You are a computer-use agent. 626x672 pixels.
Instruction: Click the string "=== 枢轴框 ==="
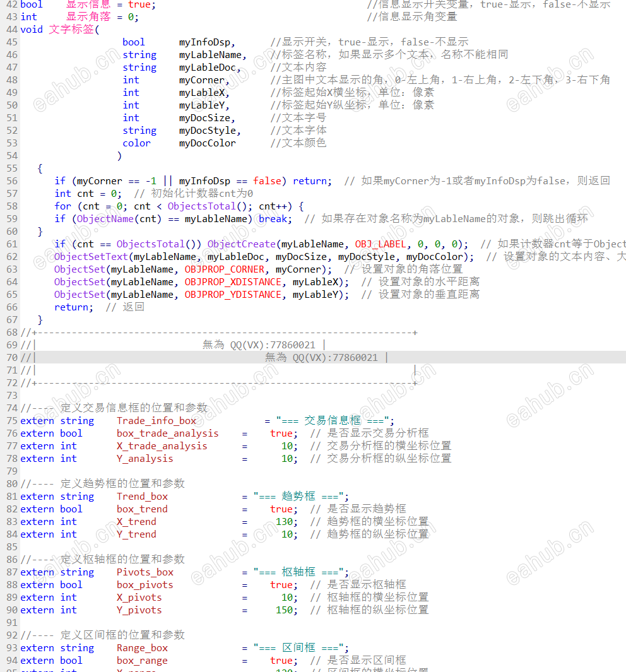[x=298, y=572]
